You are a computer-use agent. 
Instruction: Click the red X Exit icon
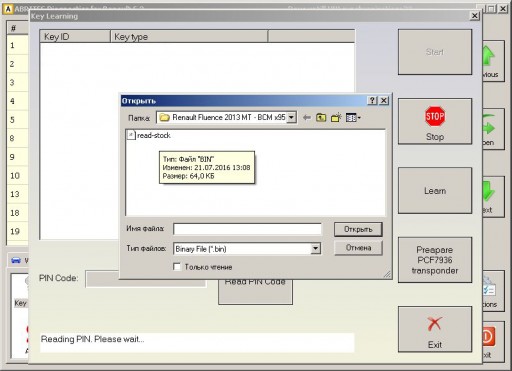435,324
